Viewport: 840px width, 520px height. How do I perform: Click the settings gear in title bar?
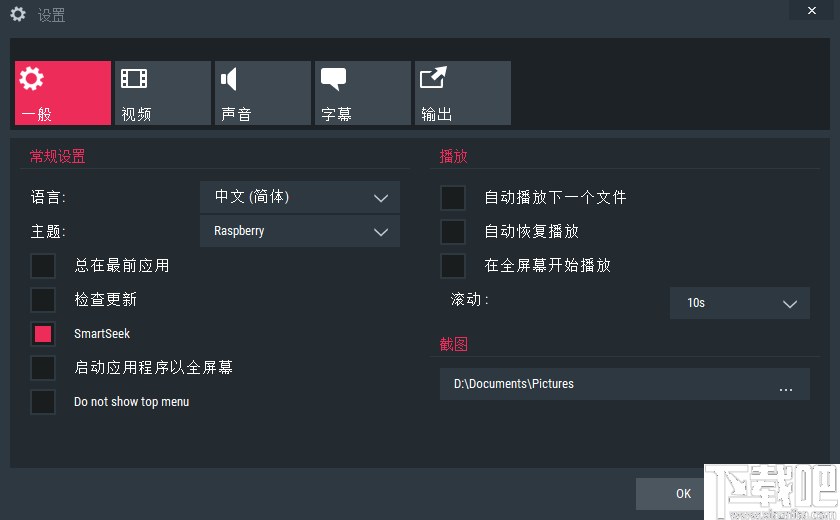[x=18, y=15]
